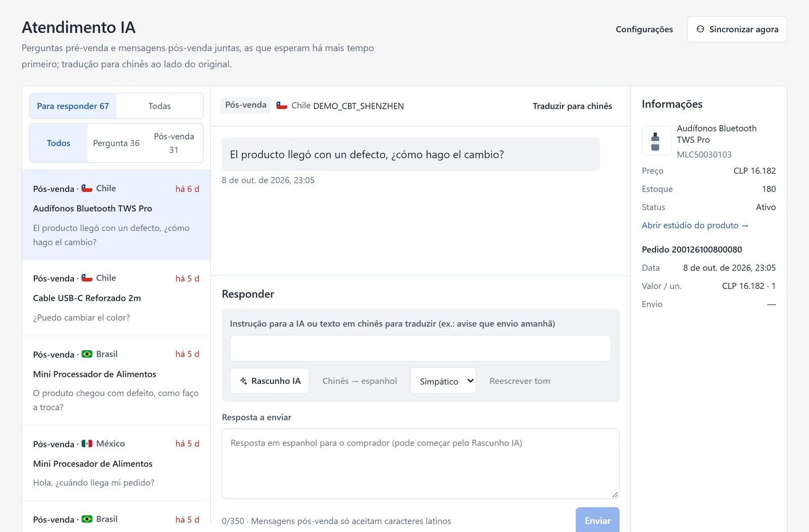Screen dimensions: 809x532
Task: Open the Audífonos Bluetooth TWS Pro conversation
Action: coord(116,215)
